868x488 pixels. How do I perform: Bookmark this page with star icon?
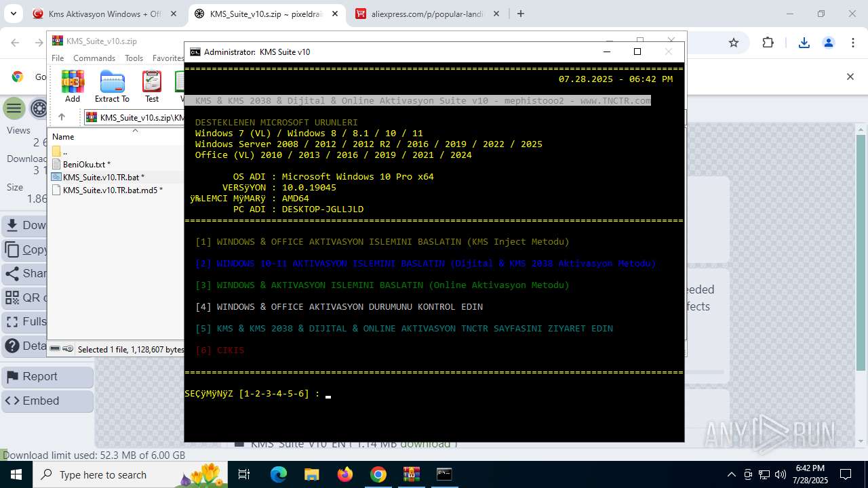(x=734, y=43)
